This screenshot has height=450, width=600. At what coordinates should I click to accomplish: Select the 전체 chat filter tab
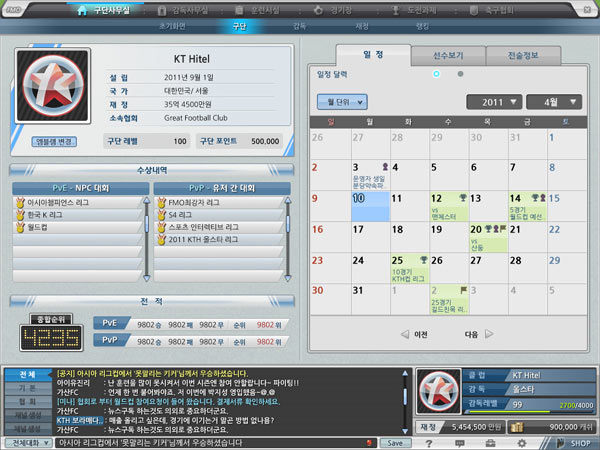coord(28,374)
